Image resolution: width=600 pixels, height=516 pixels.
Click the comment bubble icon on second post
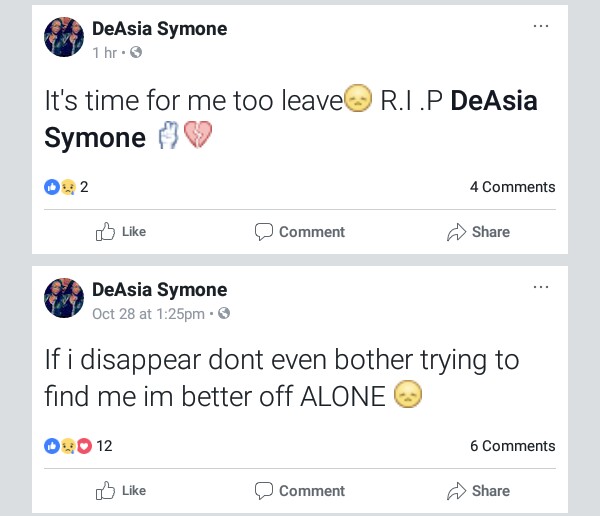[x=264, y=491]
